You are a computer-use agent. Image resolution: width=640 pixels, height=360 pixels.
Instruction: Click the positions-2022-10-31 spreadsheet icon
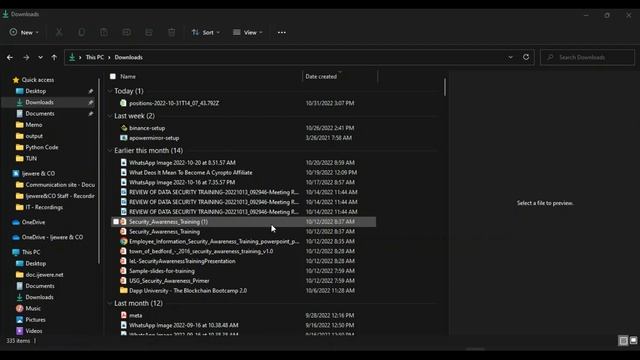tap(123, 103)
